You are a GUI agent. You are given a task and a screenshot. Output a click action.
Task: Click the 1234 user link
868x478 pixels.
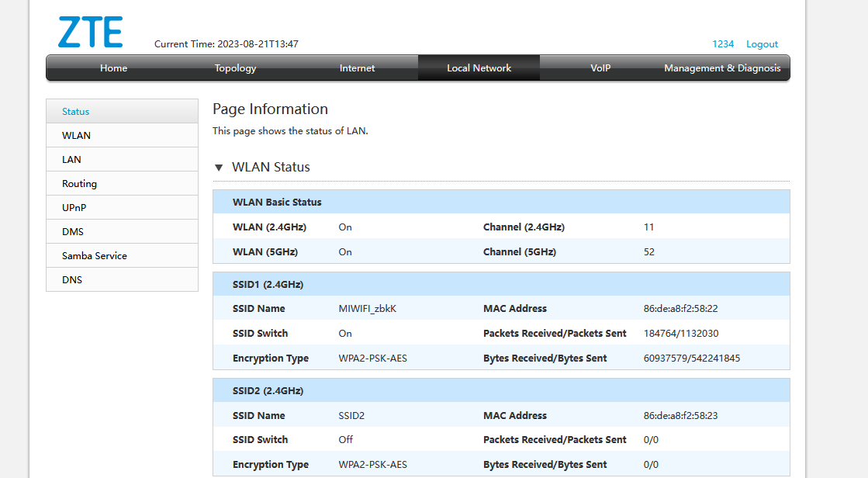tap(723, 44)
